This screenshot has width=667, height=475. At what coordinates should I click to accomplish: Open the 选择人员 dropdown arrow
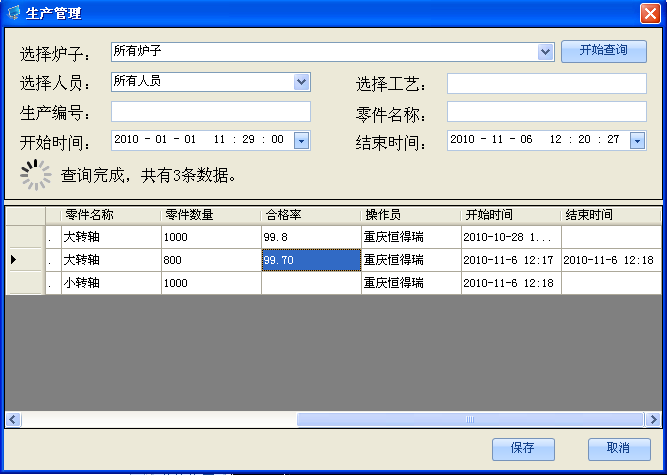[301, 82]
